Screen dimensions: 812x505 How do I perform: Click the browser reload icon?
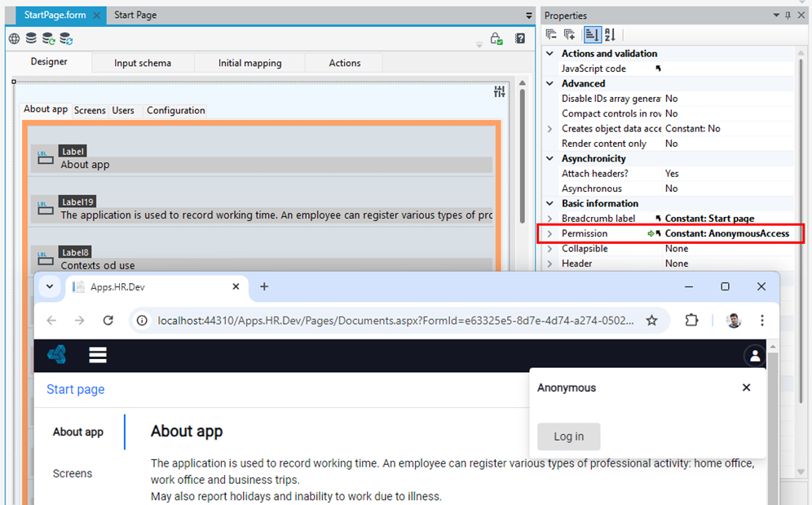click(108, 321)
